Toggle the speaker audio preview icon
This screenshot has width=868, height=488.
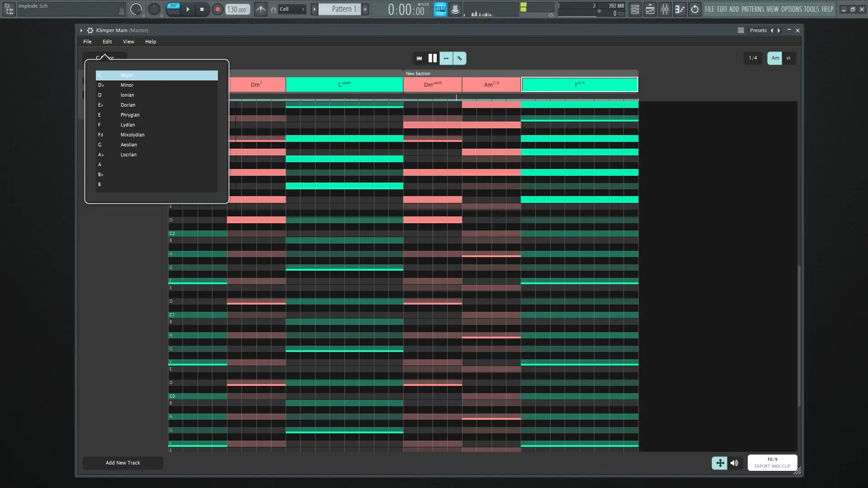point(735,463)
